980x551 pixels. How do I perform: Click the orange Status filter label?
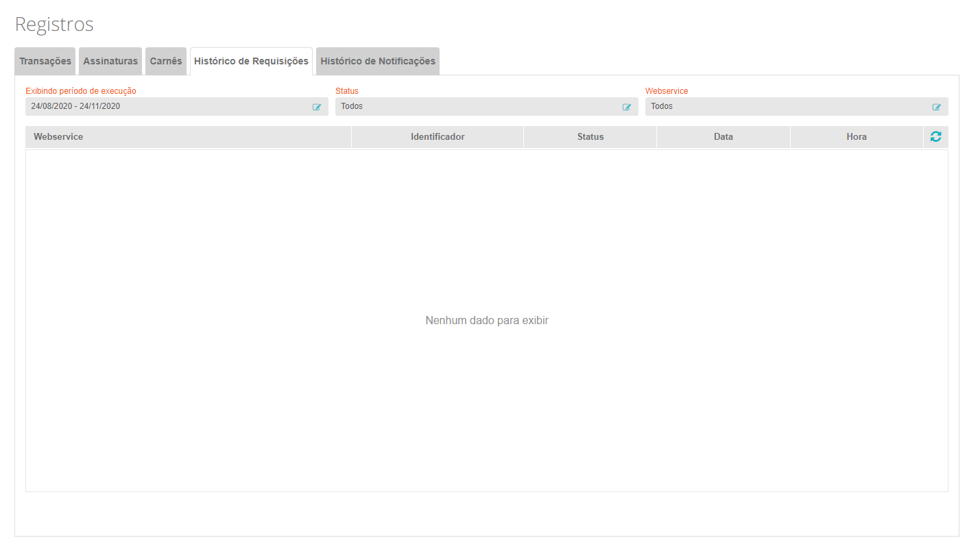click(x=347, y=90)
